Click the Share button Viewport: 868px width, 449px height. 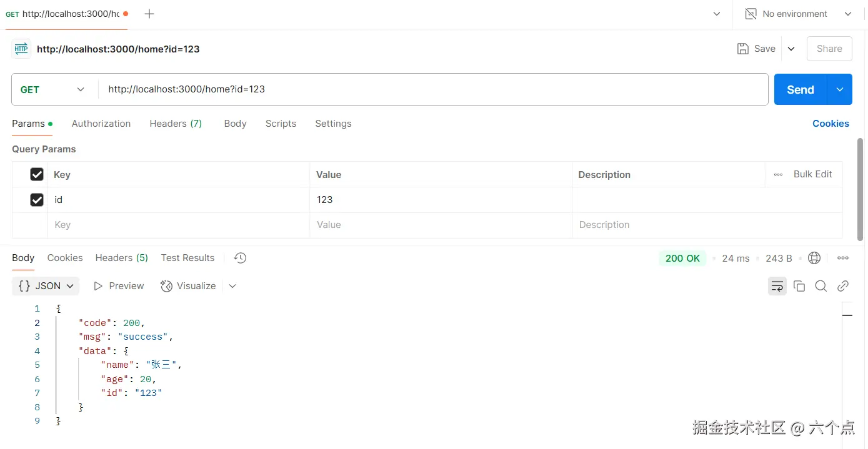point(829,49)
